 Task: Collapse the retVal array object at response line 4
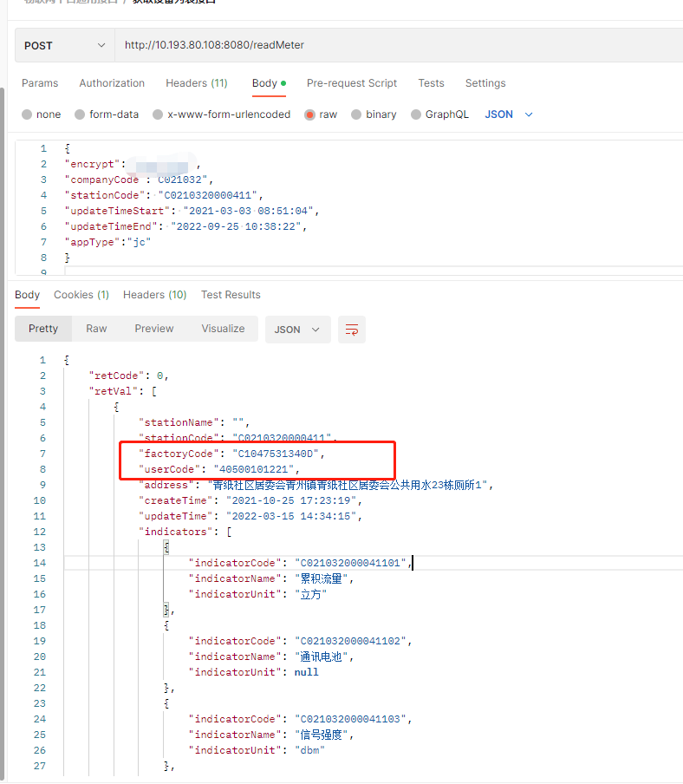tap(116, 407)
